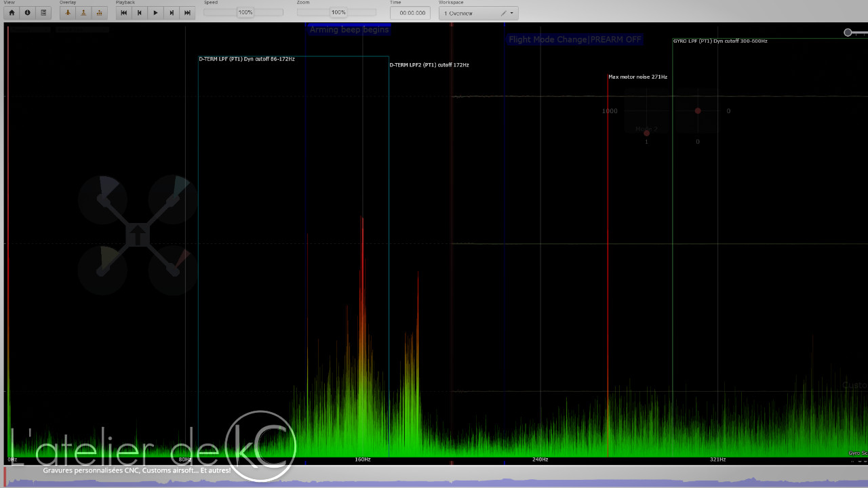Select the 1 Overview workspace box
This screenshot has width=868, height=488.
(x=469, y=13)
